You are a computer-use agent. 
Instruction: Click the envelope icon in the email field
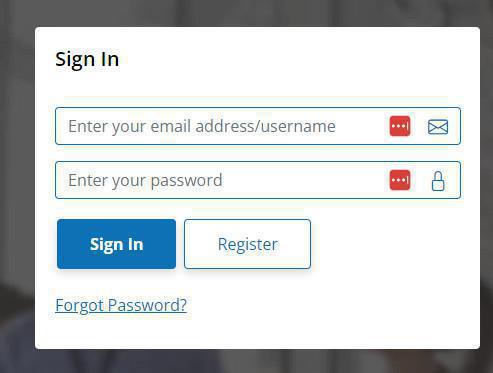(x=438, y=127)
